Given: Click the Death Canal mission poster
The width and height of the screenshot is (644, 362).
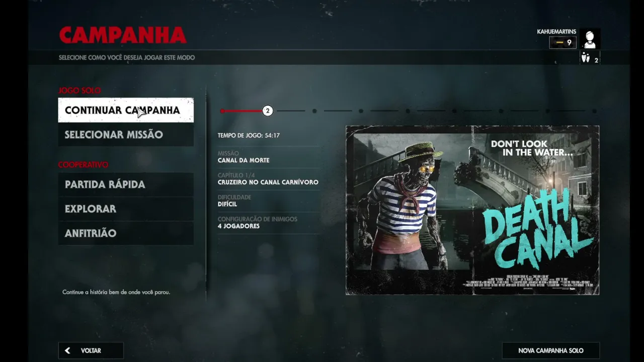Looking at the screenshot, I should tap(472, 210).
